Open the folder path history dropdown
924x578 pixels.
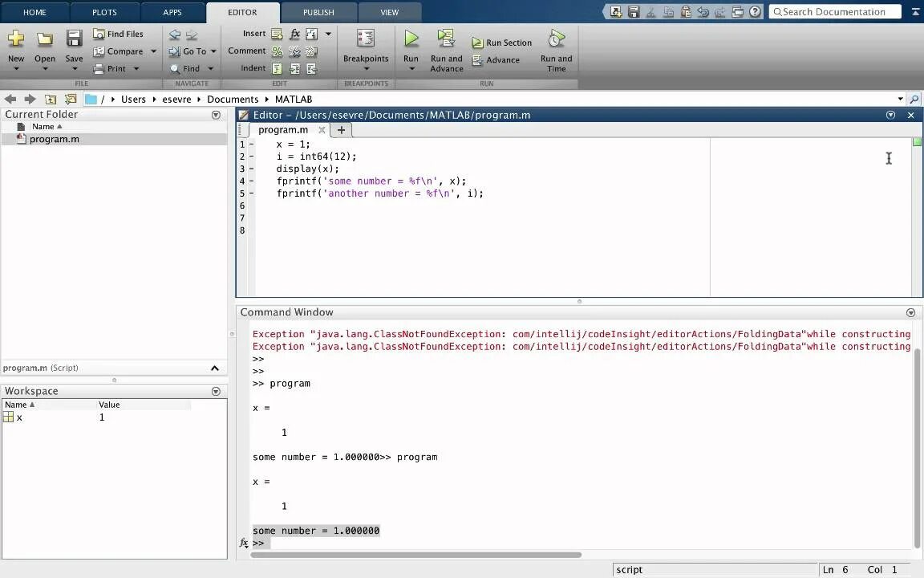901,99
